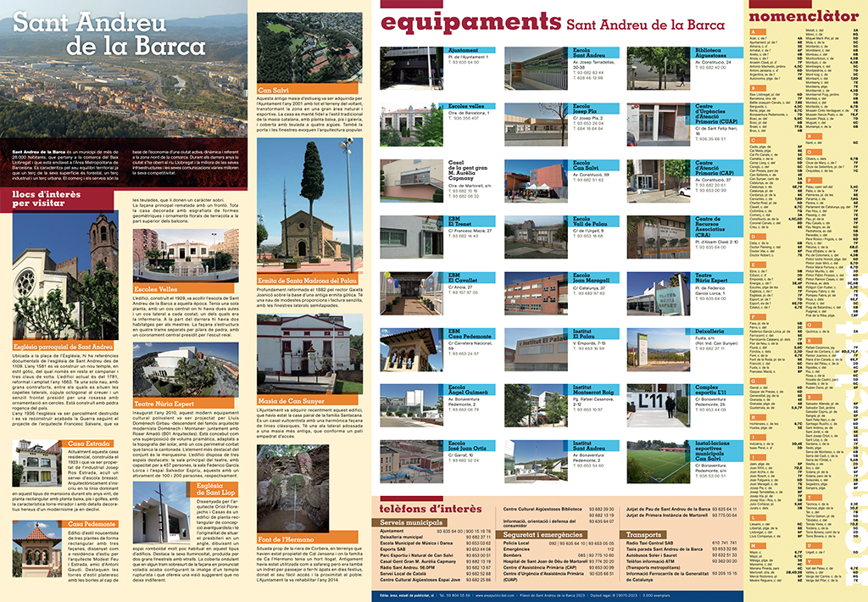Open the Església parroquial de Sant Andreu photo

pos(65,276)
